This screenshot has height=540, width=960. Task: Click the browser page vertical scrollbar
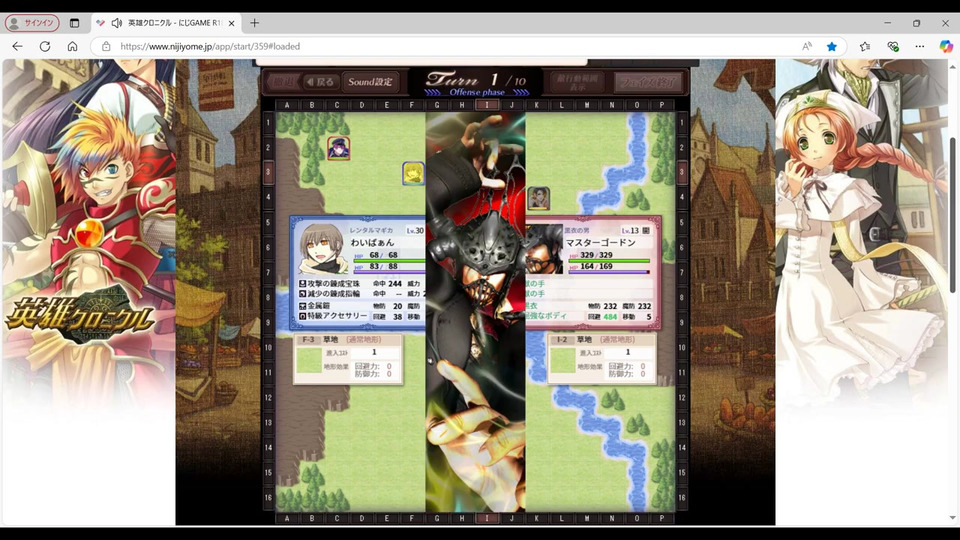tap(953, 214)
